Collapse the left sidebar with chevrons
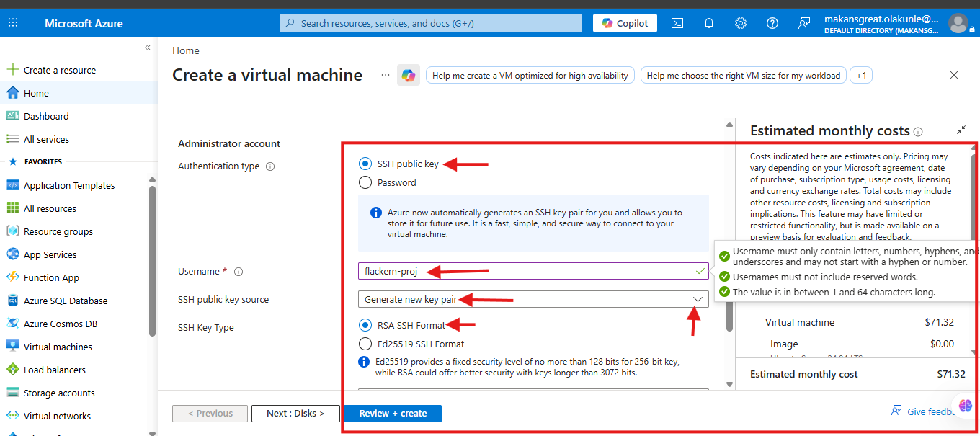Image resolution: width=980 pixels, height=436 pixels. (148, 48)
